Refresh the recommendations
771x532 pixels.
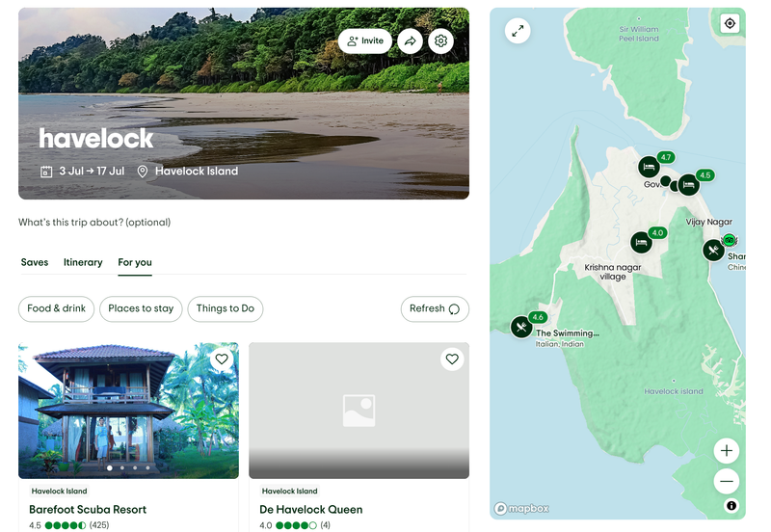coord(435,308)
